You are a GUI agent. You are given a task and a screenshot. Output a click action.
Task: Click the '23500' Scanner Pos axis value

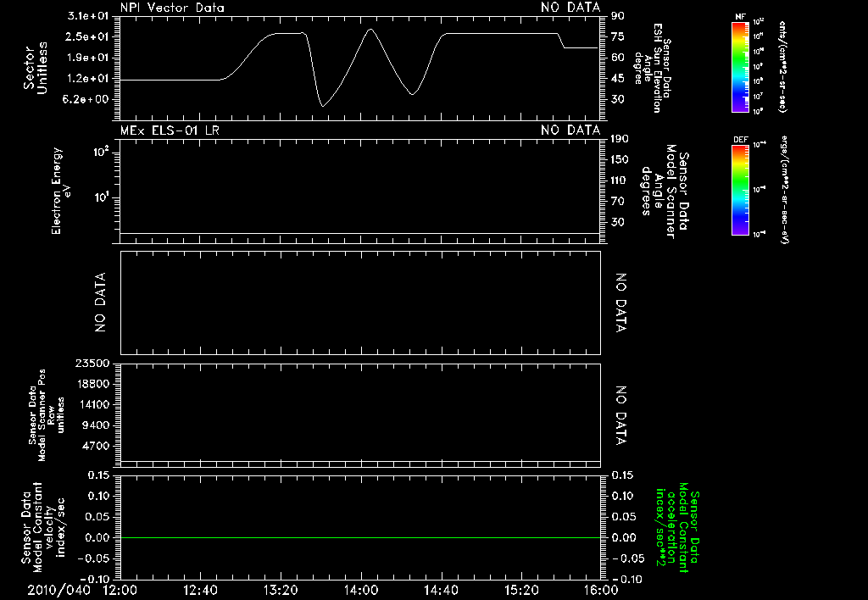coord(92,363)
